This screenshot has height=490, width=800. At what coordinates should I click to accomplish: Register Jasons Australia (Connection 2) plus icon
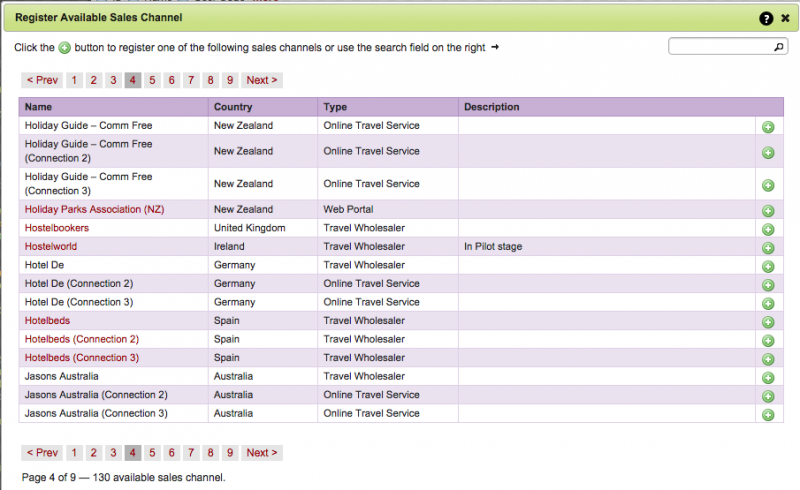pyautogui.click(x=768, y=397)
